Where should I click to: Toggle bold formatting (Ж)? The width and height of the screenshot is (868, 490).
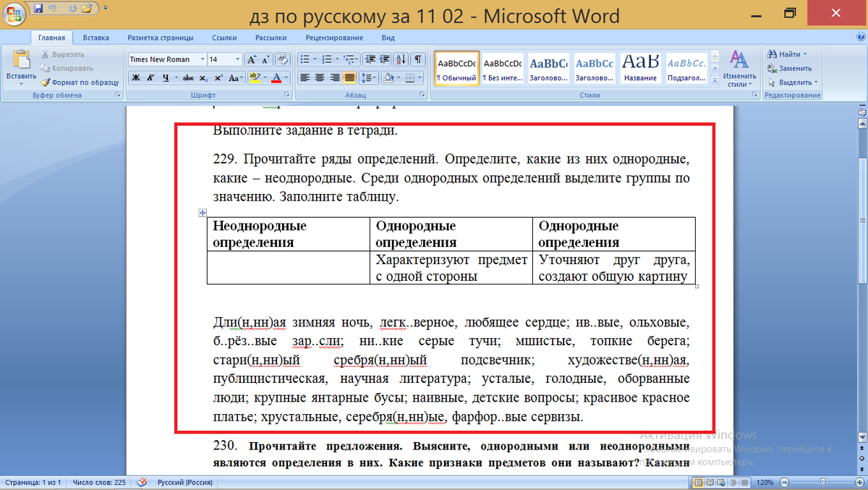135,78
